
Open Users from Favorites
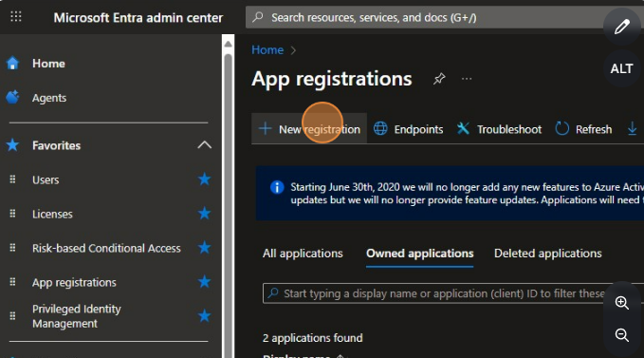pos(46,179)
